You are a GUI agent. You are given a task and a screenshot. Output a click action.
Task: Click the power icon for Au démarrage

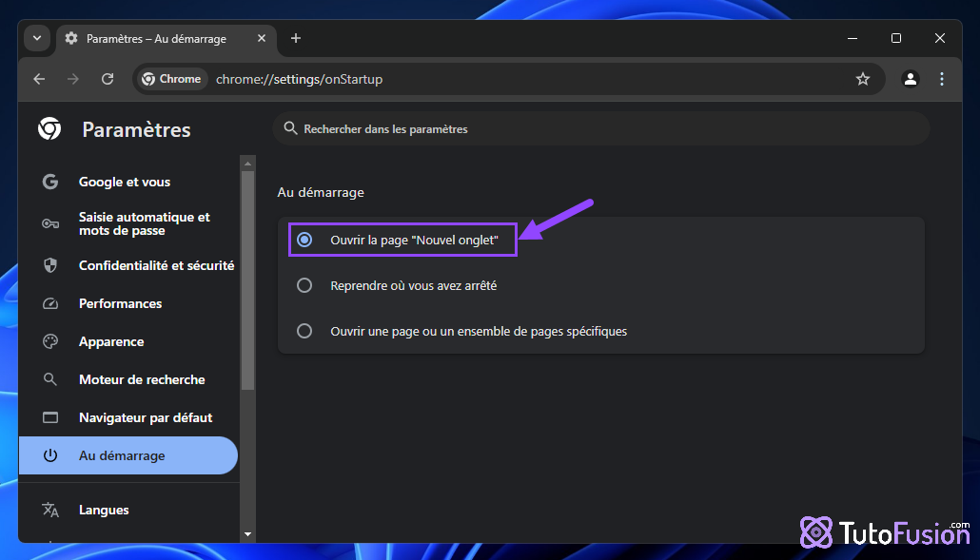coord(50,455)
